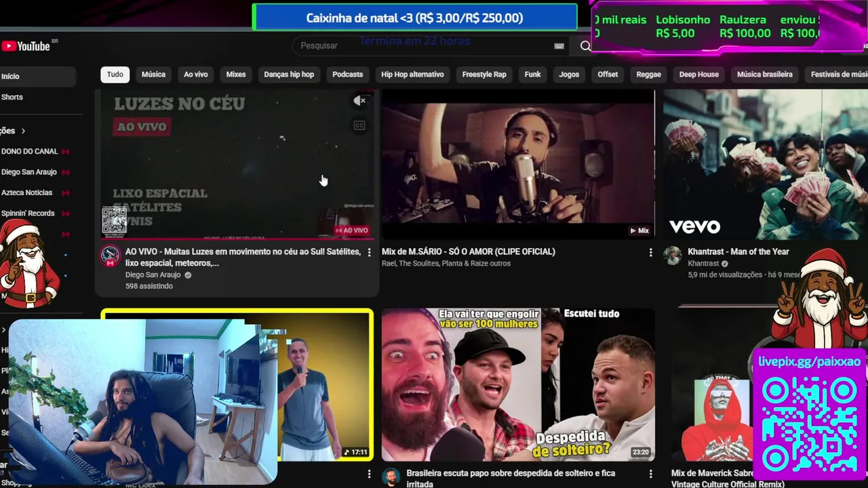Select the Freestyle Rap chip
Image resolution: width=868 pixels, height=488 pixels.
point(484,75)
